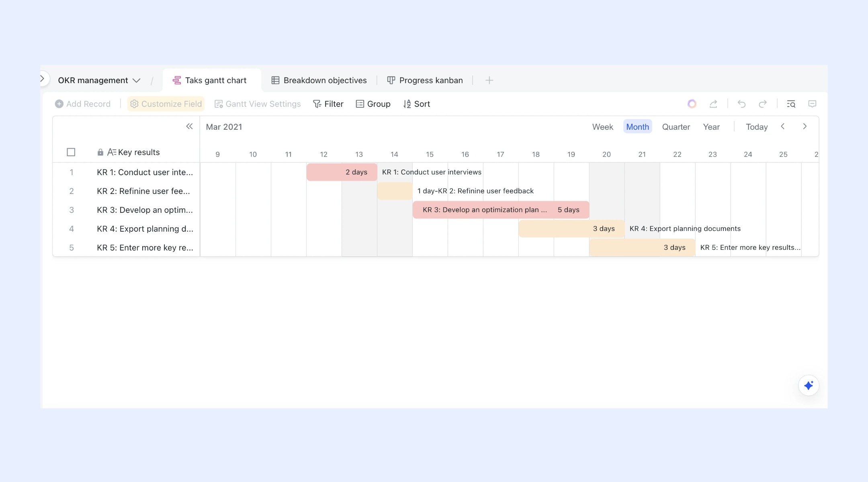
Task: Expand the left sidebar arrow
Action: 43,79
